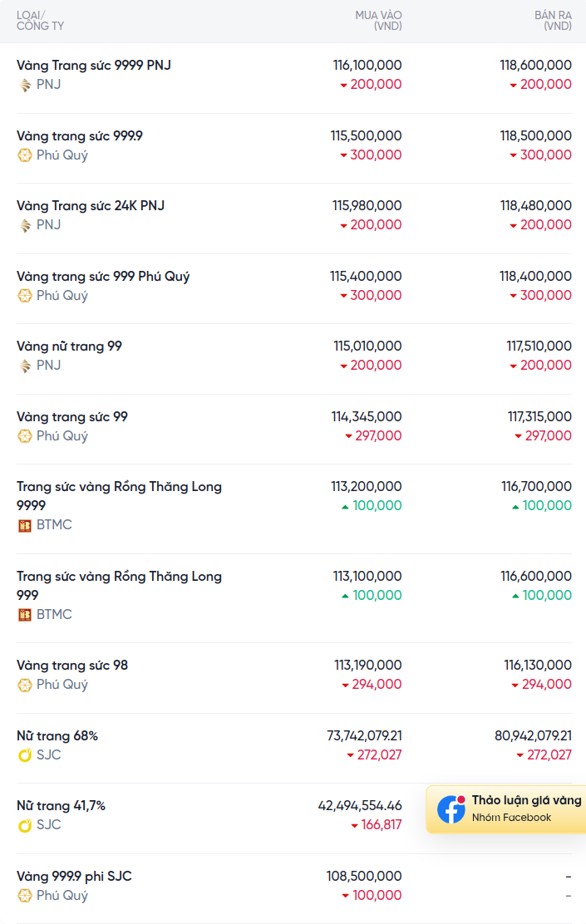Open Vàng trang sức 999 Phú Quý entry
586x924 pixels.
[x=103, y=277]
